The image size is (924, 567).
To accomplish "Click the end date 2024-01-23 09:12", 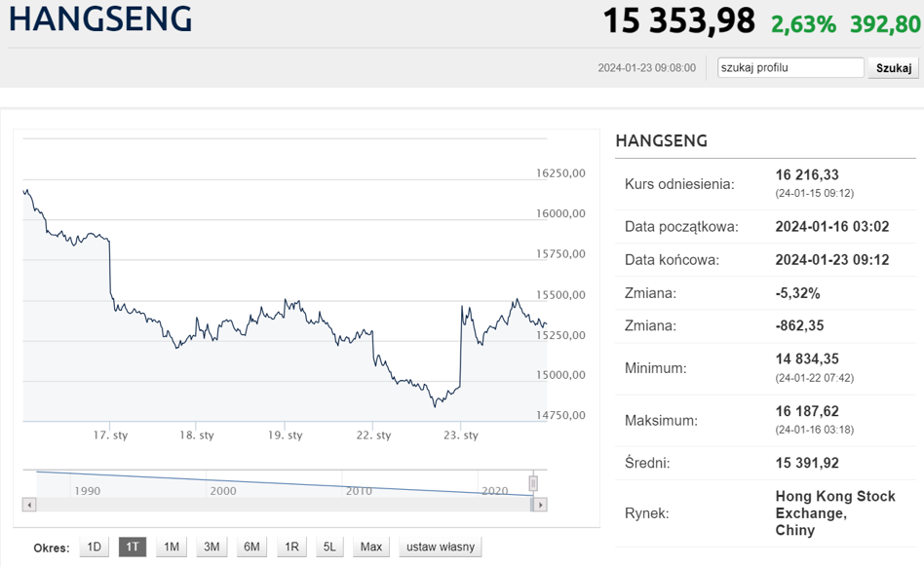I will pos(832,260).
